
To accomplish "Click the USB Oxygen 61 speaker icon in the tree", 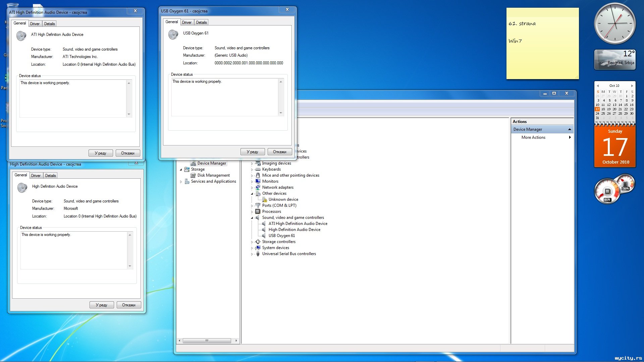I will (x=264, y=236).
